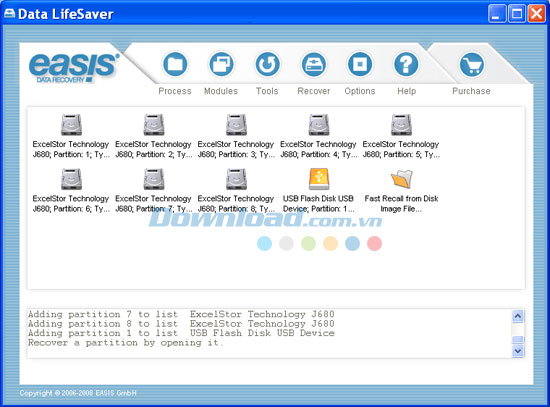550x407 pixels.
Task: Maximize the Data LifeSaver window
Action: (517, 14)
